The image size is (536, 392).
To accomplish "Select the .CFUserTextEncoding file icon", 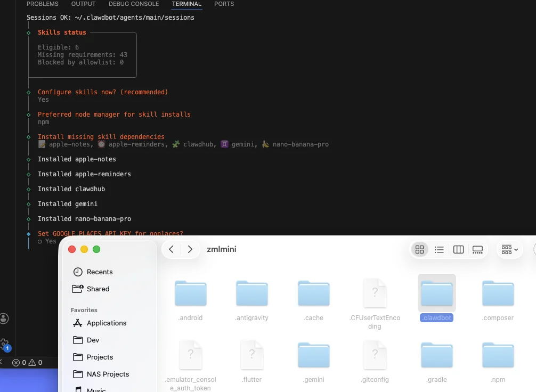I will click(x=375, y=293).
